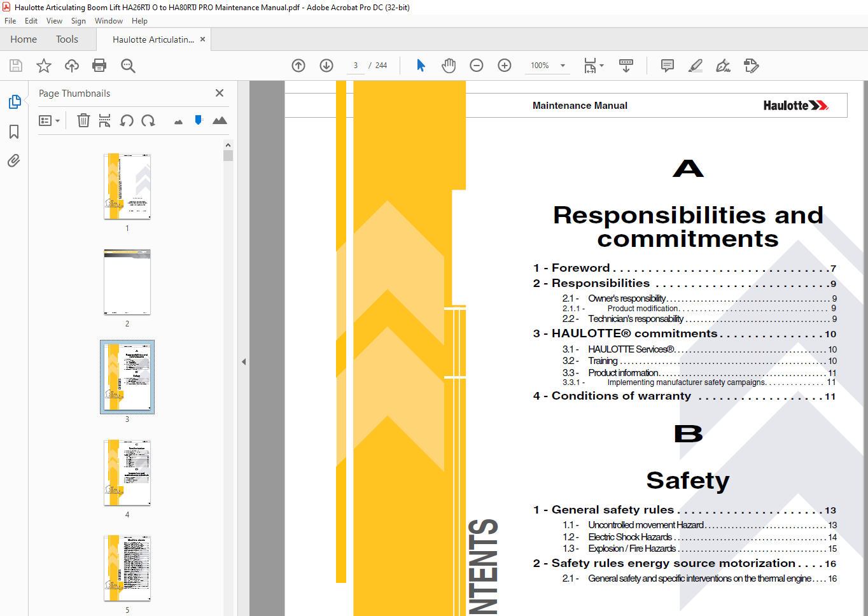Viewport: 868px width, 616px height.
Task: Click '3 - HAULOTTE® commitments' contents entry
Action: point(685,333)
